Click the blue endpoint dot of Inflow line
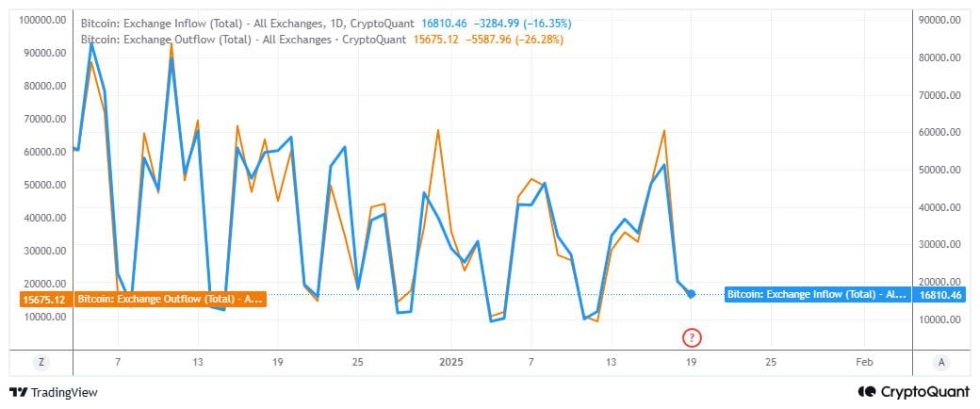Viewport: 980px width, 409px height. (x=692, y=295)
